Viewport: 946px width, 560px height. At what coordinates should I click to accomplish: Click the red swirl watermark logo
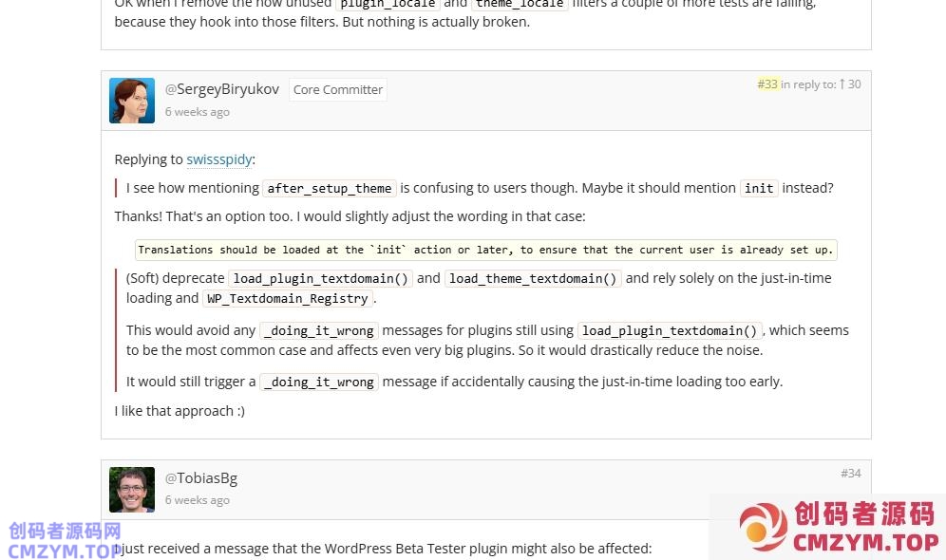(764, 528)
